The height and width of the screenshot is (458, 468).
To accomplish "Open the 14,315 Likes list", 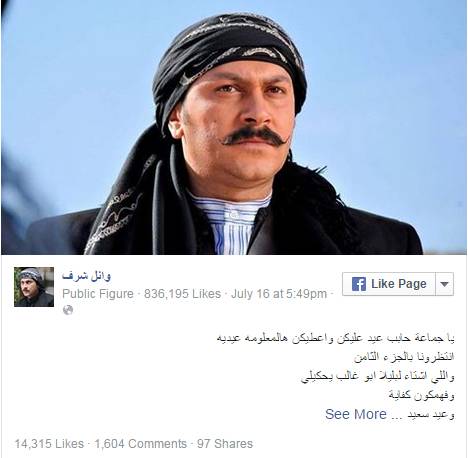I will pyautogui.click(x=49, y=444).
